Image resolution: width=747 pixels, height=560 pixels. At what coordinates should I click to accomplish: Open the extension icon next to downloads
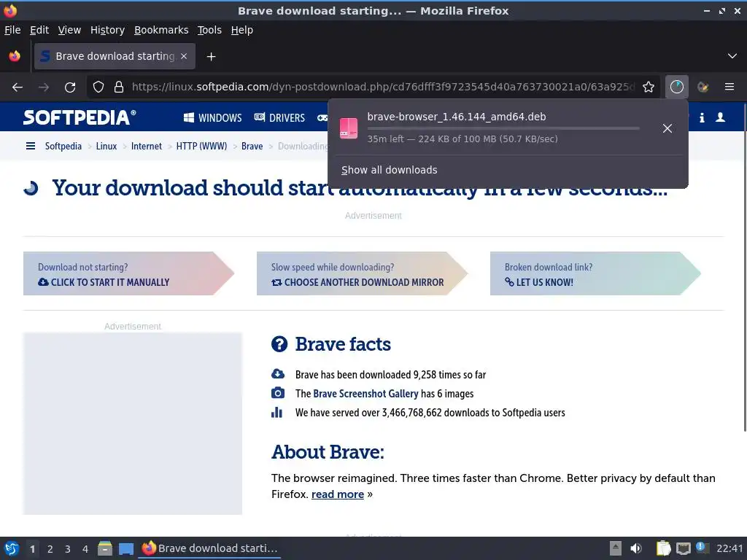point(703,87)
